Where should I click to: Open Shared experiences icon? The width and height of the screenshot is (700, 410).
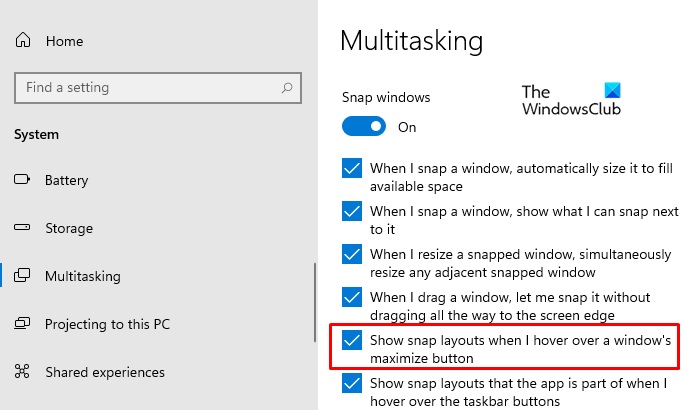pyautogui.click(x=22, y=371)
